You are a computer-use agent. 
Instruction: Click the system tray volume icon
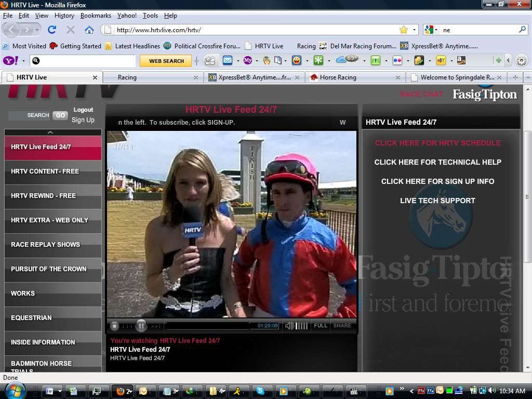[493, 391]
